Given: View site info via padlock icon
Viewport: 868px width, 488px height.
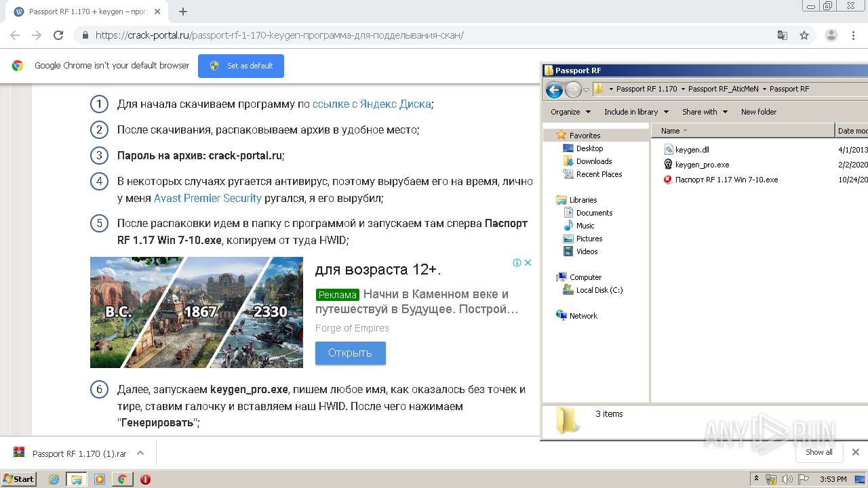Looking at the screenshot, I should click(85, 35).
